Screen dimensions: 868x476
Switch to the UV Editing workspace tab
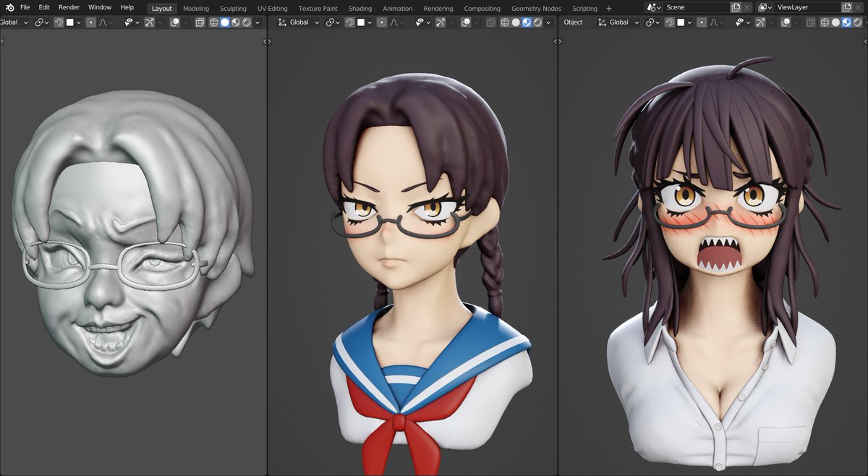point(272,9)
